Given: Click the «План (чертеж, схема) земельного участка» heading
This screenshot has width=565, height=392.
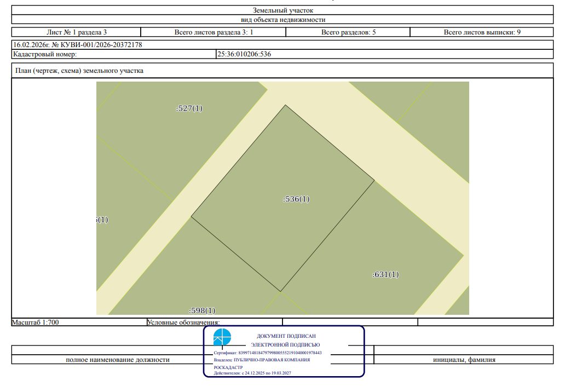Looking at the screenshot, I should point(79,71).
